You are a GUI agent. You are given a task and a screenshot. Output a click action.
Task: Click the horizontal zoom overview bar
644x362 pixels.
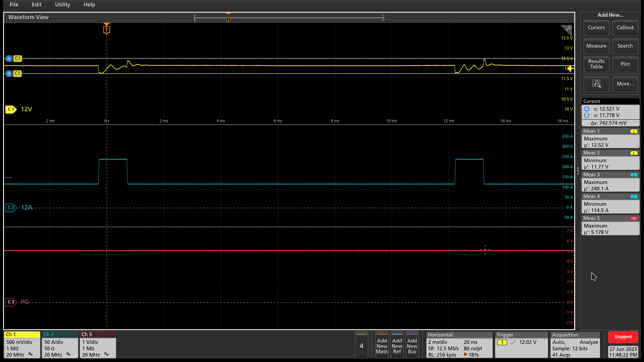click(x=289, y=18)
